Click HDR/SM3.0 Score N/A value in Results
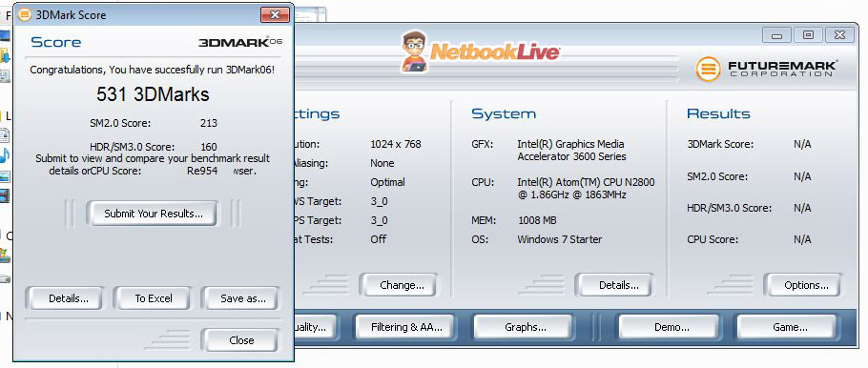Image resolution: width=868 pixels, height=368 pixels. pyautogui.click(x=802, y=208)
